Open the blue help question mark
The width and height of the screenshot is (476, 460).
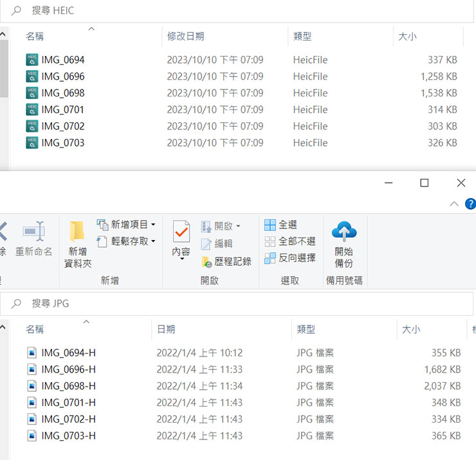tap(471, 204)
